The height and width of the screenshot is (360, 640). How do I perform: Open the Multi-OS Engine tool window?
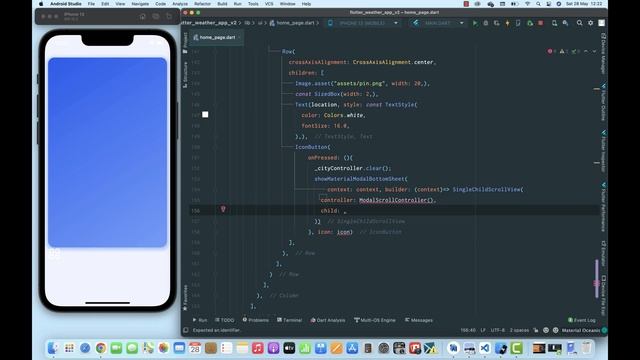click(x=375, y=320)
